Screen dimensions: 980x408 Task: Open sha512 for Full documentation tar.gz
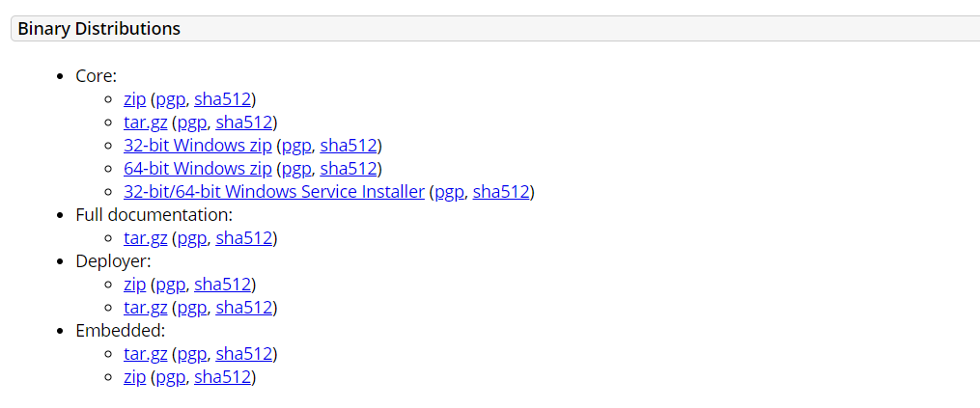click(x=243, y=238)
